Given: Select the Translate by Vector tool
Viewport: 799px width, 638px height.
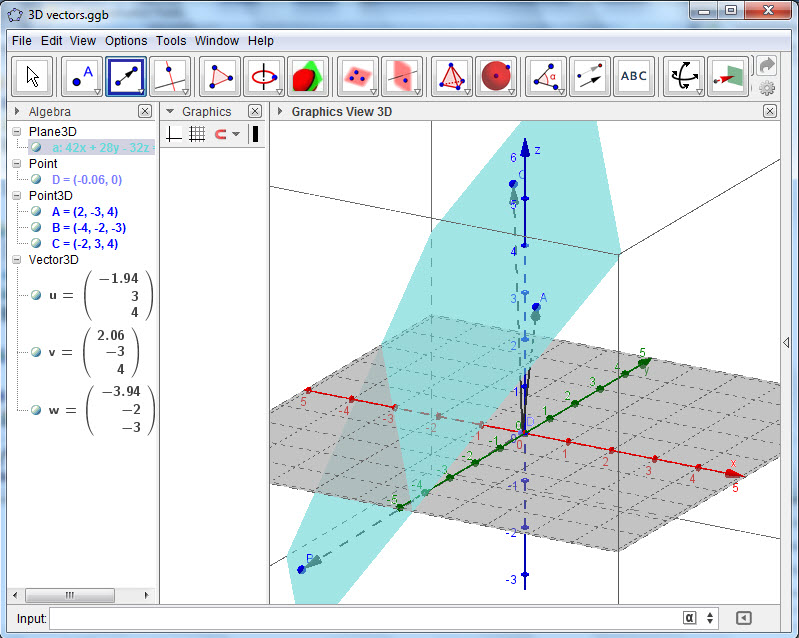Looking at the screenshot, I should click(x=590, y=77).
